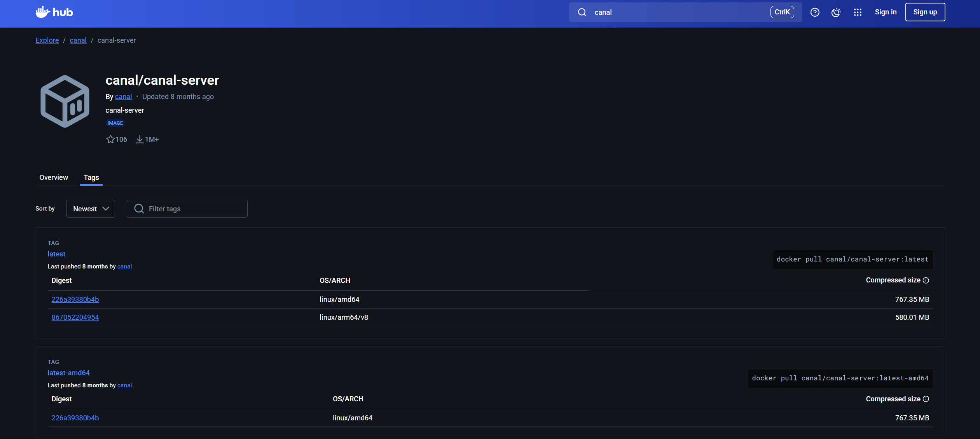Open digest 226a39380b4b under latest-amd64 tag
Image resolution: width=980 pixels, height=439 pixels.
coord(75,418)
